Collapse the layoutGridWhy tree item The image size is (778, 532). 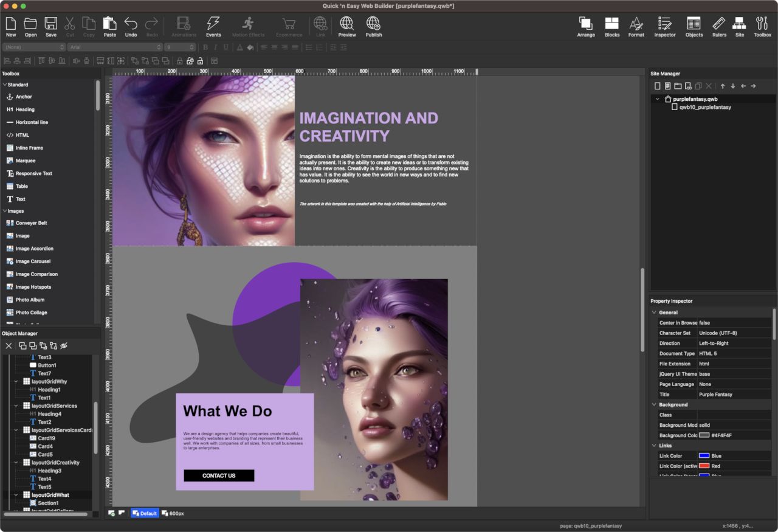(16, 381)
